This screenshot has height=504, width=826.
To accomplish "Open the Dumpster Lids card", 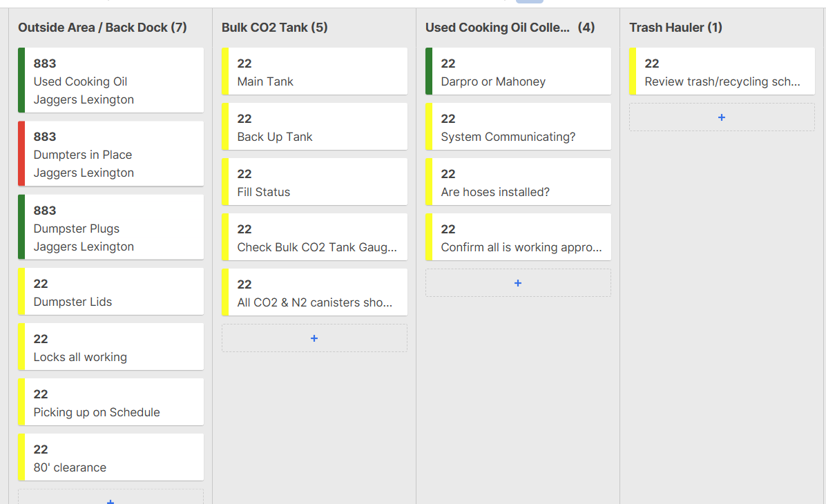I will (111, 292).
